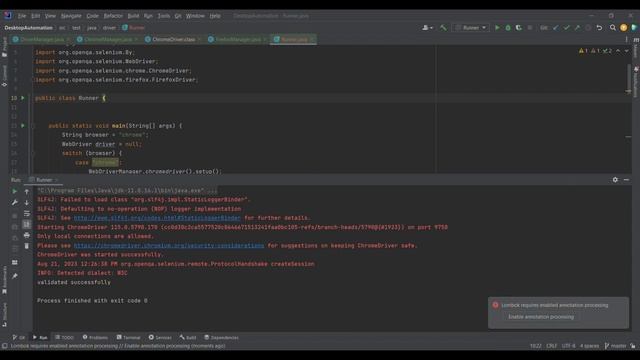Toggle scroll to end in the Run console

coord(27,224)
